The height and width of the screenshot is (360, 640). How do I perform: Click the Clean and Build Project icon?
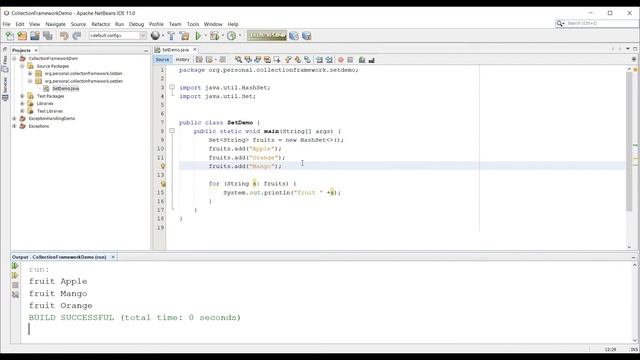[184, 36]
